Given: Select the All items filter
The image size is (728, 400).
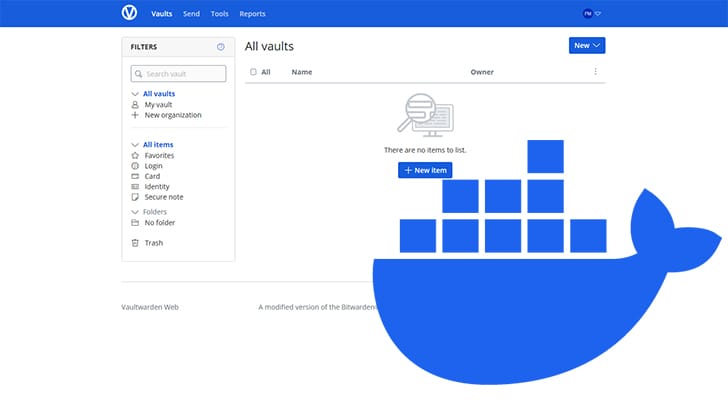Looking at the screenshot, I should pos(158,145).
